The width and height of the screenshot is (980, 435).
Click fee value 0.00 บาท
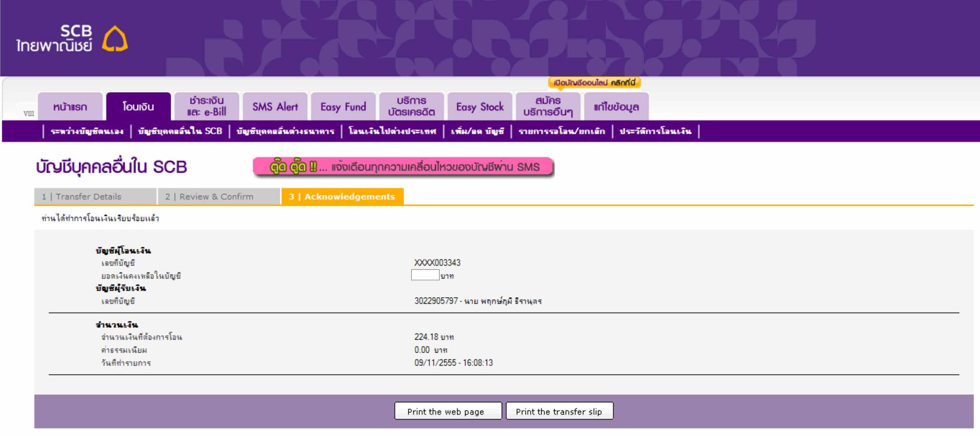[431, 350]
